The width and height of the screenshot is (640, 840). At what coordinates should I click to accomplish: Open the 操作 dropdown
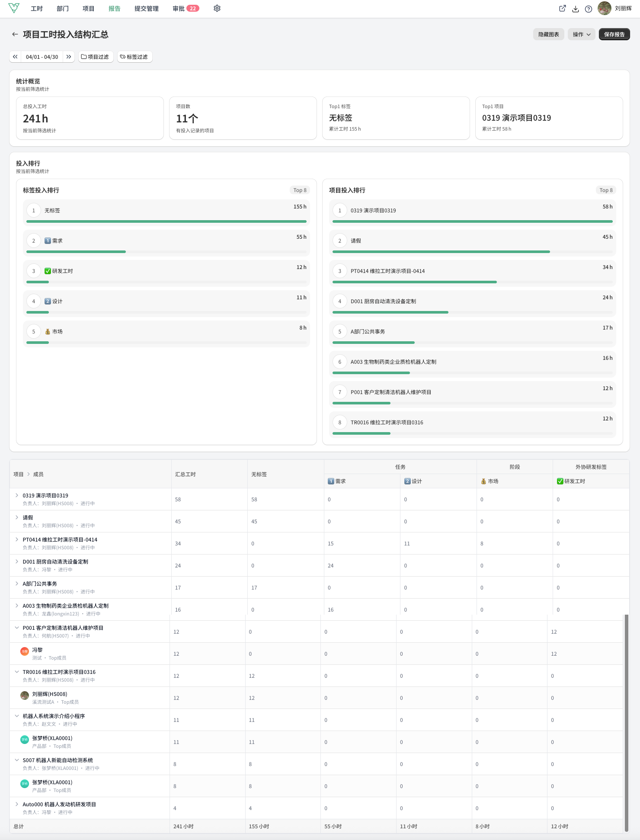pos(582,34)
